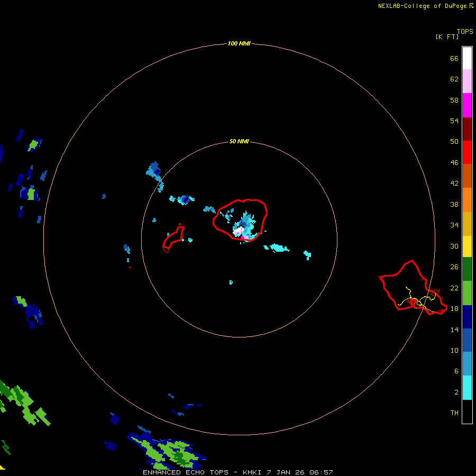This screenshot has width=476, height=476.
Task: Click the legend value 34
Action: tap(454, 225)
